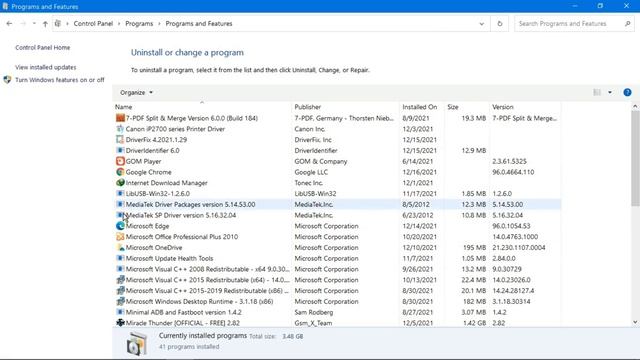The image size is (640, 360).
Task: Click the Minimal ADB and Fastboot icon
Action: click(120, 312)
